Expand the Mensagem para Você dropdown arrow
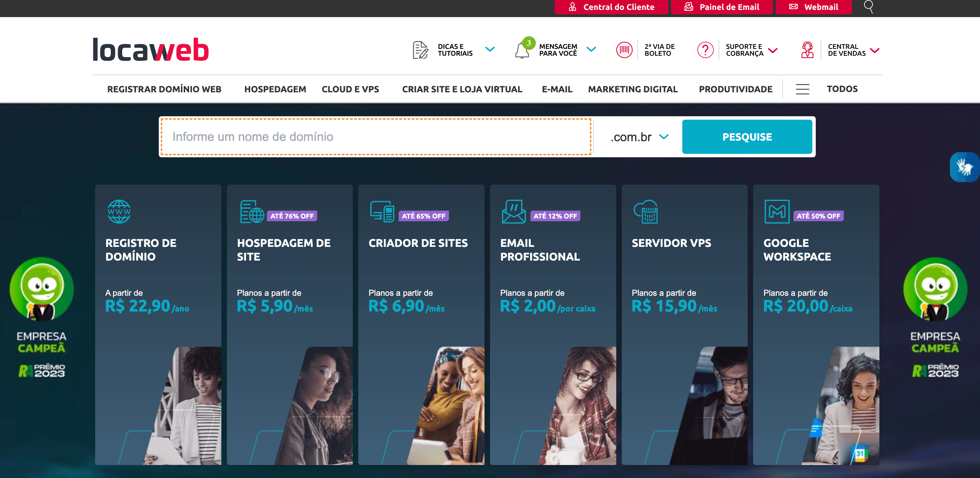980x478 pixels. (591, 50)
